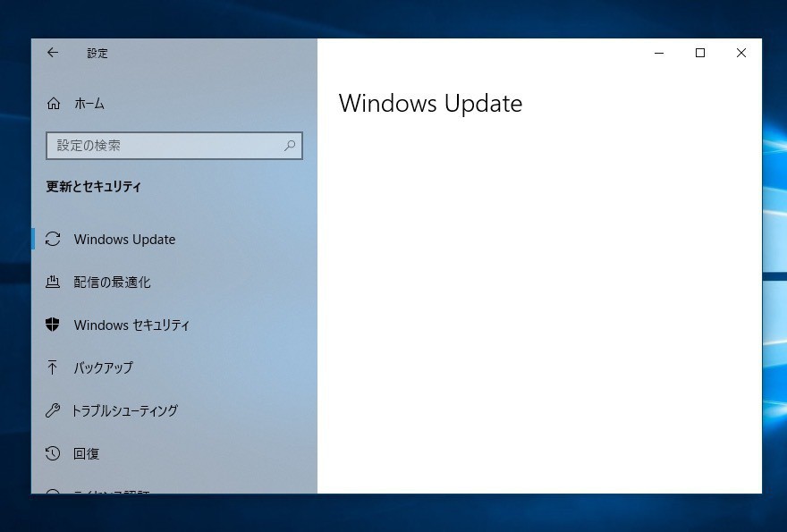Focus the 設定の検索 search field
Image resolution: width=787 pixels, height=532 pixels.
pyautogui.click(x=174, y=146)
